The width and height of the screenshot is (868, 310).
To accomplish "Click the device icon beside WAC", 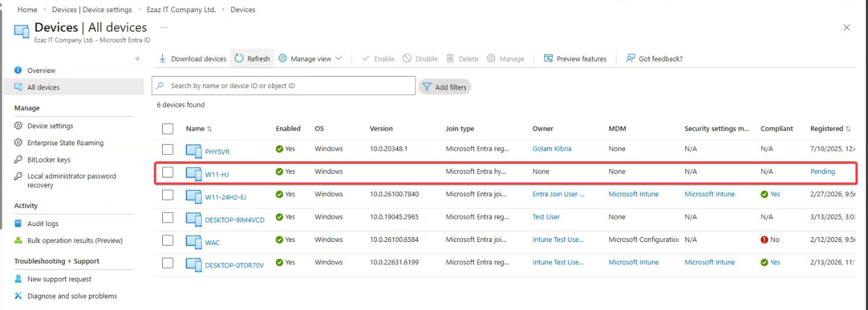I will pyautogui.click(x=194, y=242).
